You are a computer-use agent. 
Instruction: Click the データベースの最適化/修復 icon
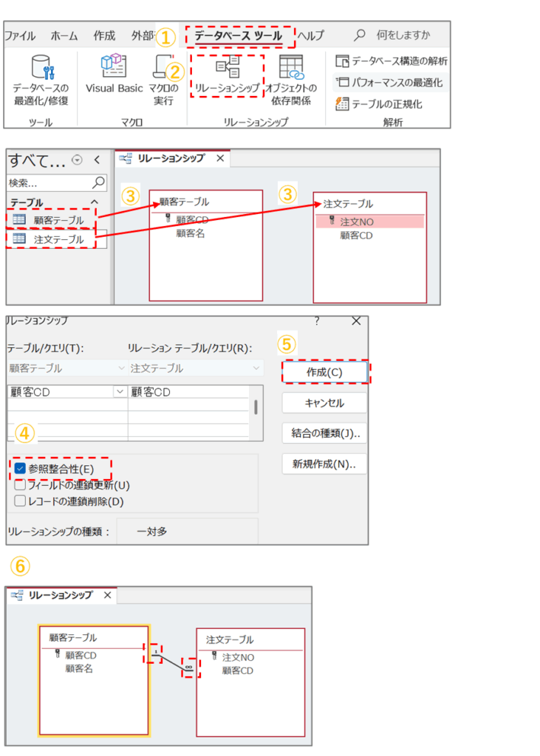point(41,69)
